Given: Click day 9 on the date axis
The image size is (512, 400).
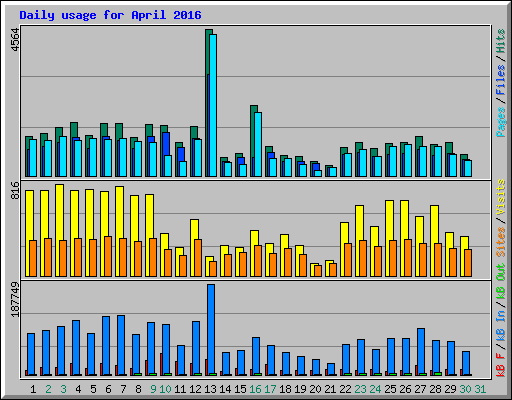Looking at the screenshot, I should pos(153,389).
